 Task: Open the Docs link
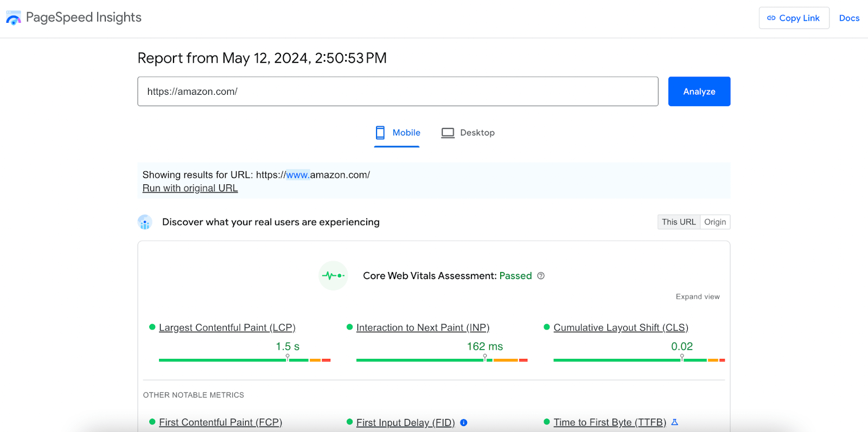849,18
